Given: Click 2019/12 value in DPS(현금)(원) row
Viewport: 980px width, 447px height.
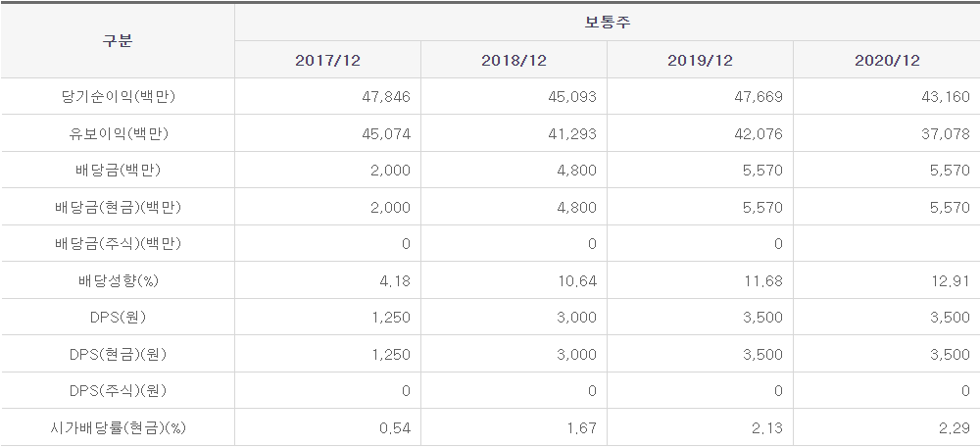Looking at the screenshot, I should pos(763,355).
